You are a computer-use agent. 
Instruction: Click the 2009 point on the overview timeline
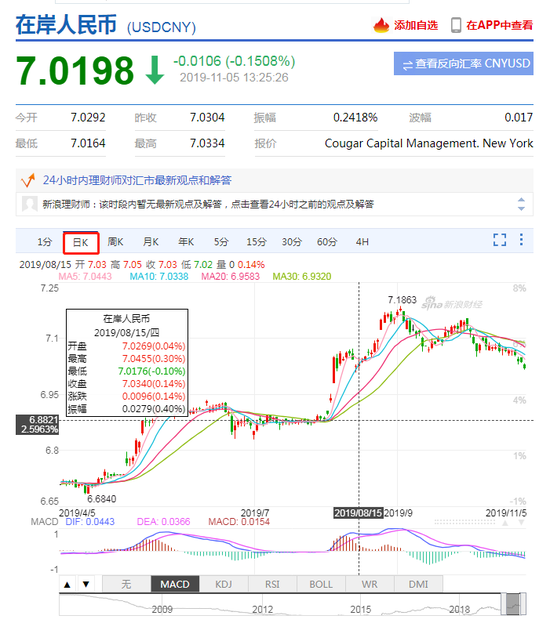[x=162, y=609]
